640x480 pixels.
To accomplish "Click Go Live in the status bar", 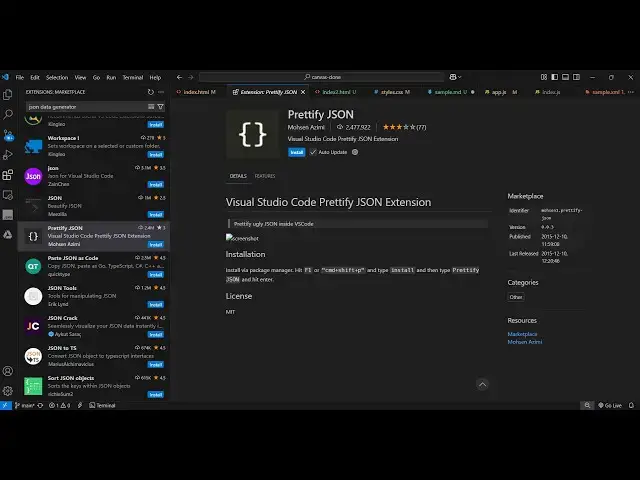I will click(610, 405).
